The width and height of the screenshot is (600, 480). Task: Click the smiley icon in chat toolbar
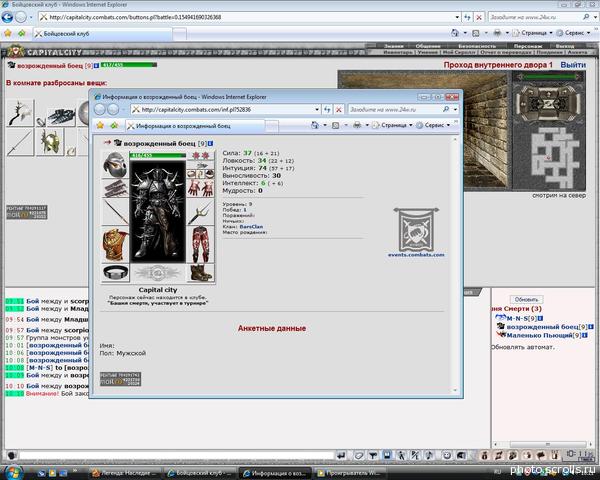447,455
